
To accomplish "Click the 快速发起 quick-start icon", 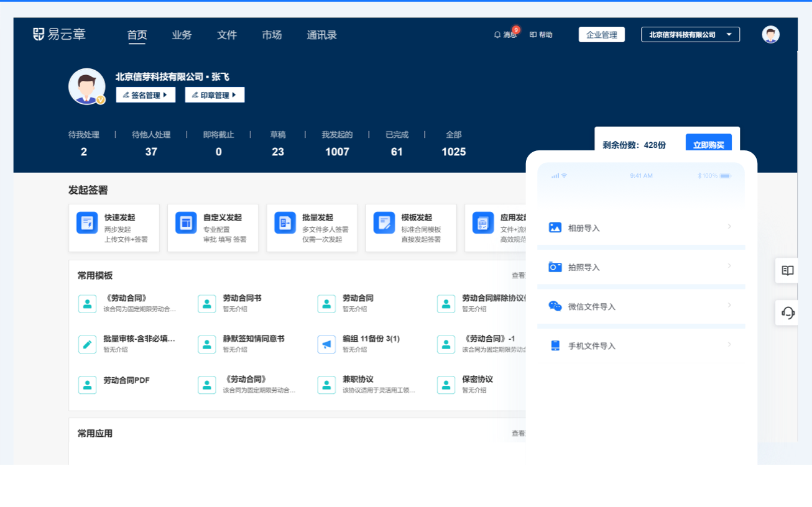I will point(87,222).
